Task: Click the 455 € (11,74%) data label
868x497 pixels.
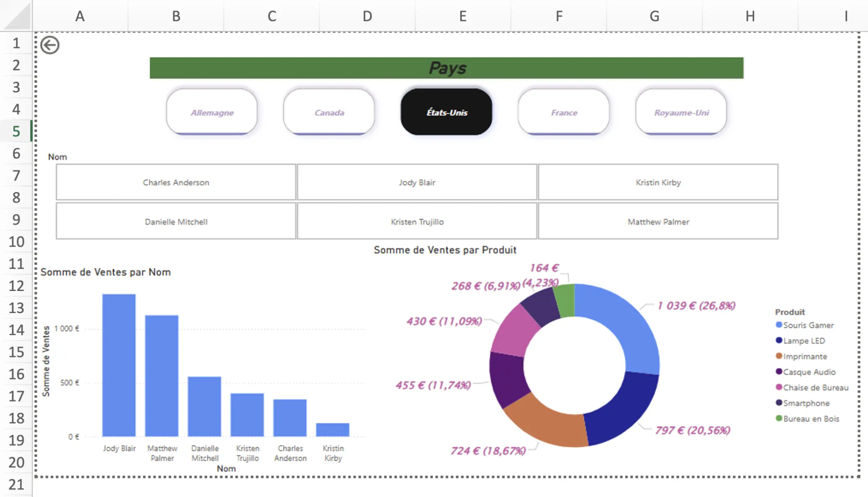Action: click(433, 385)
